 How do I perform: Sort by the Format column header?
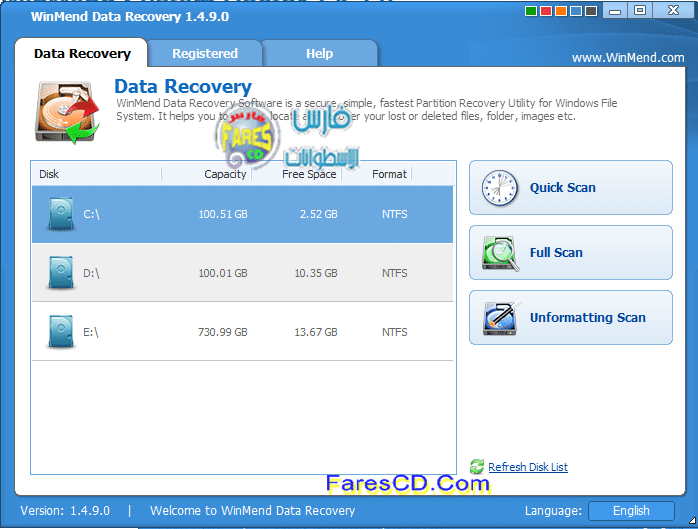(389, 174)
